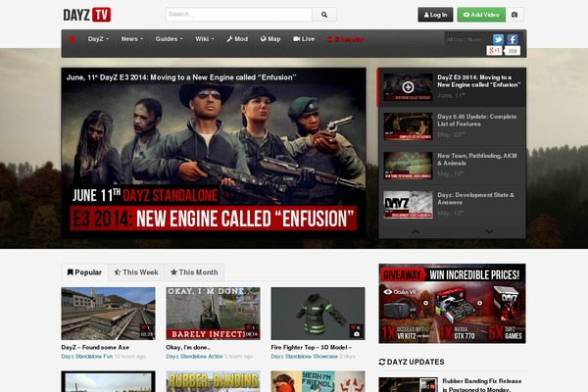Open Fire Fighter Top – 3D Model title
This screenshot has width=588, height=392.
312,347
